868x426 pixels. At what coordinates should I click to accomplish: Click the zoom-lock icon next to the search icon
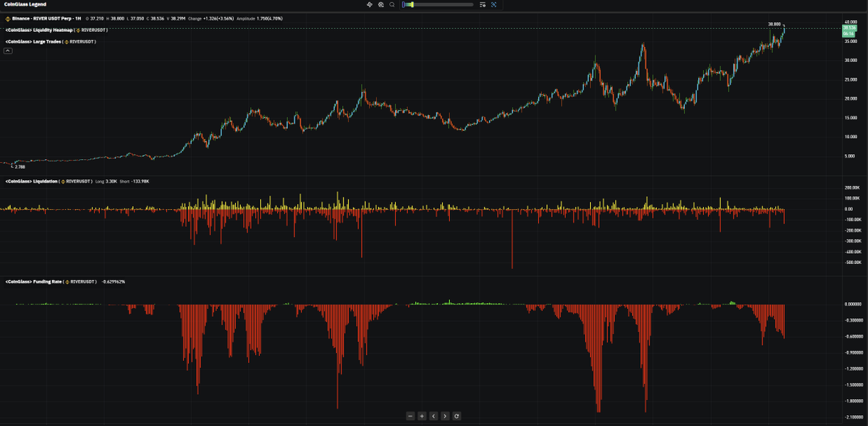click(380, 4)
